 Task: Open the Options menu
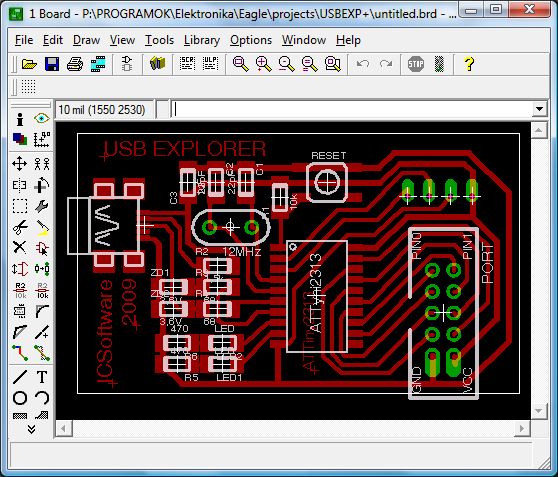click(x=251, y=40)
